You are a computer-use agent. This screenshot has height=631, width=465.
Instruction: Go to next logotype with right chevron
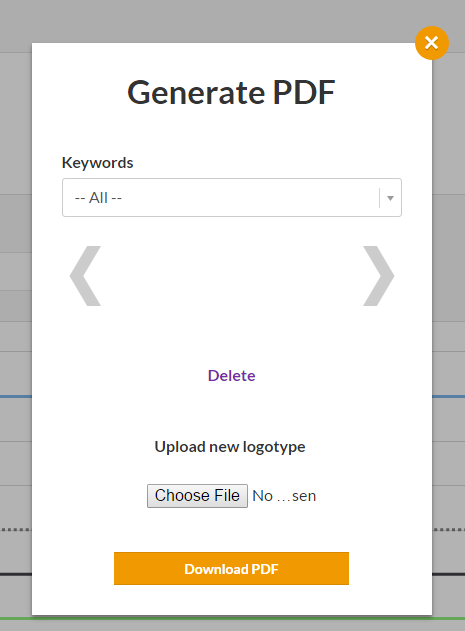(378, 276)
